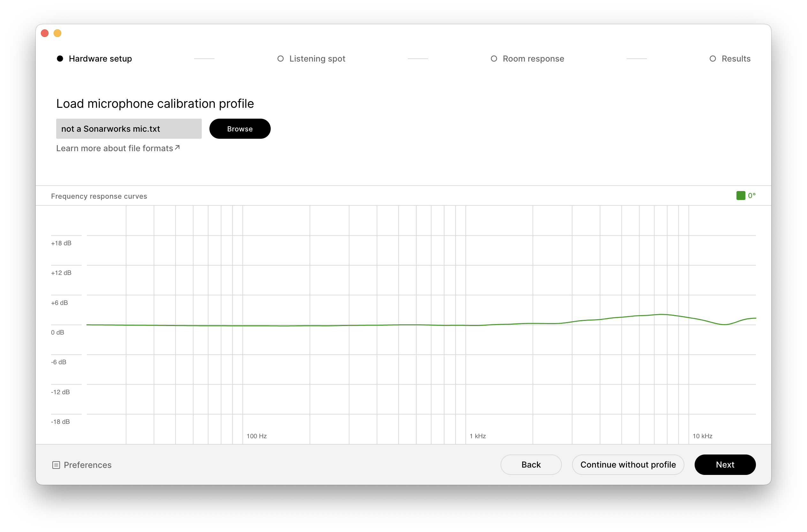This screenshot has width=807, height=532.
Task: Click the red close window button
Action: coord(45,33)
